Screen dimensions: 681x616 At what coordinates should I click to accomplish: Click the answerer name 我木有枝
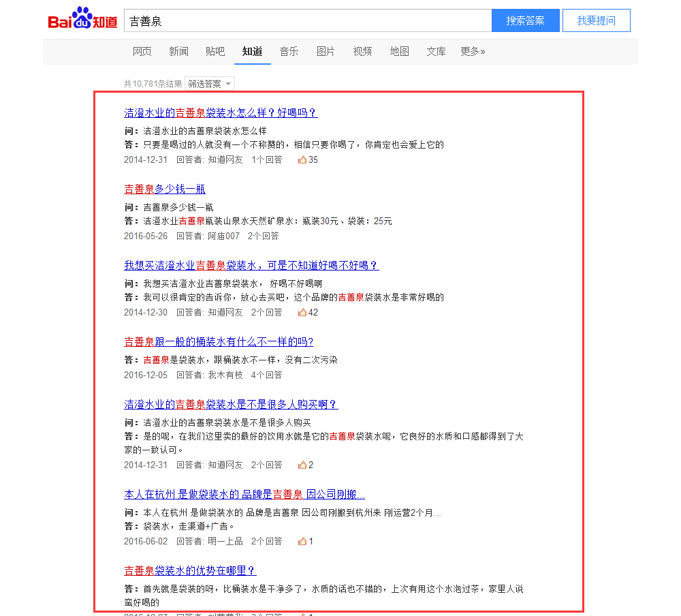[225, 375]
